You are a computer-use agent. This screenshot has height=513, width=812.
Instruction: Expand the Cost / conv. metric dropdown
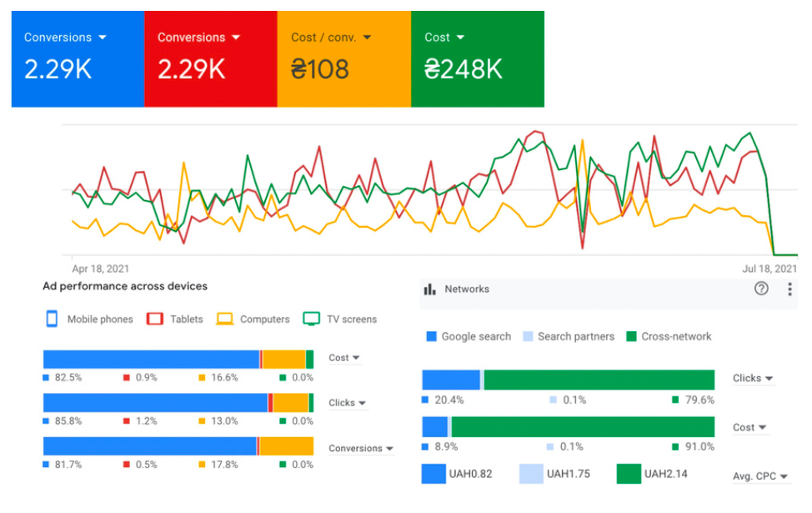[x=367, y=38]
